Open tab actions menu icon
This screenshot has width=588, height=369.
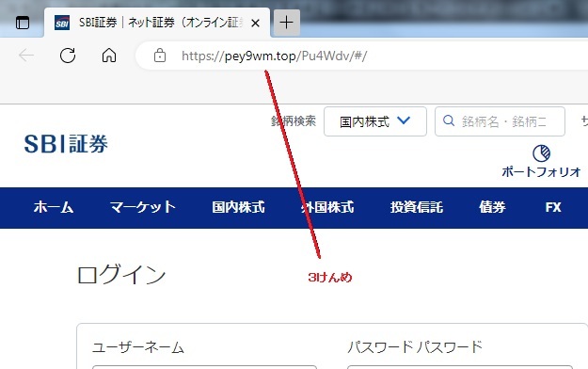pyautogui.click(x=23, y=23)
